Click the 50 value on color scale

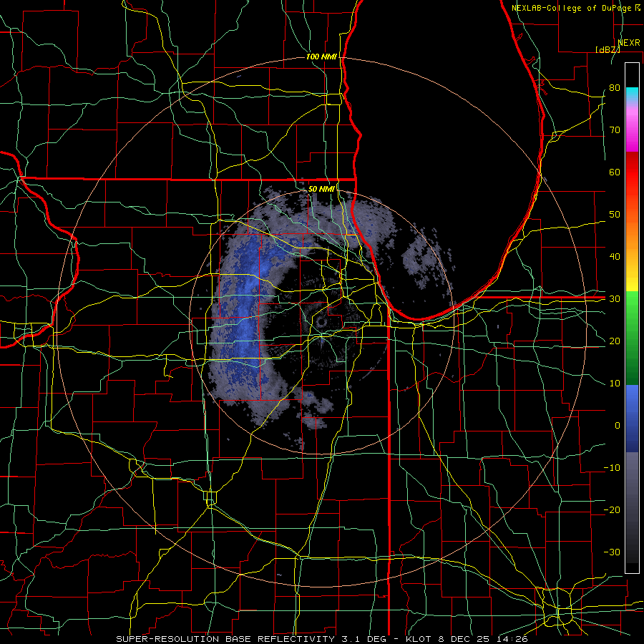tap(615, 215)
